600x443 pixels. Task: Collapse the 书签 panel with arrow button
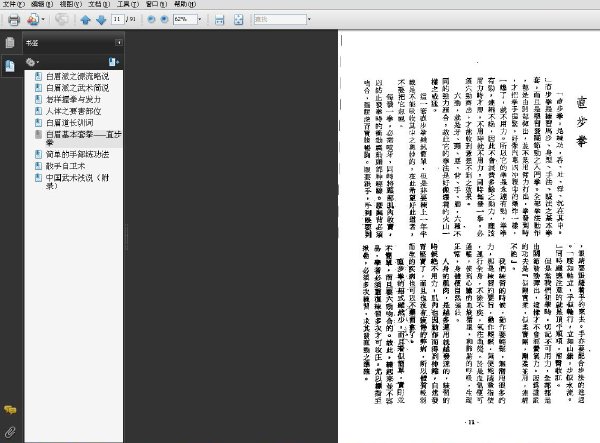click(119, 42)
